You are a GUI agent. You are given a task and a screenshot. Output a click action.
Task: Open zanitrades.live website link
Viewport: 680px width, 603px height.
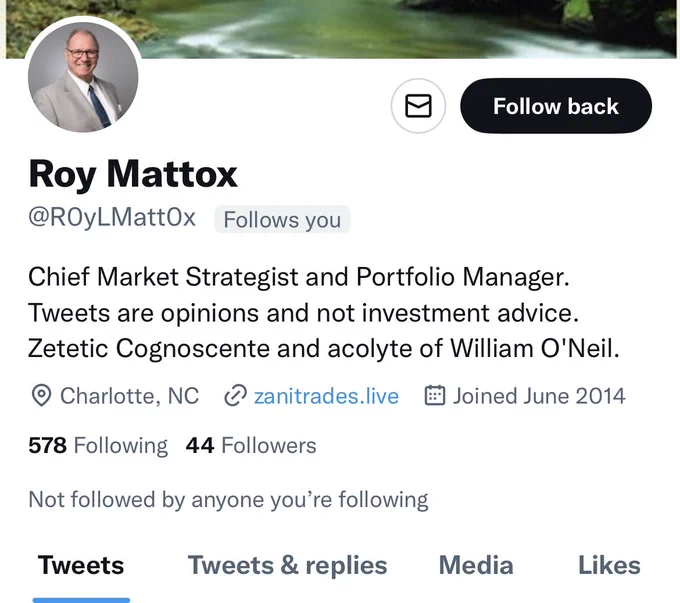coord(326,396)
